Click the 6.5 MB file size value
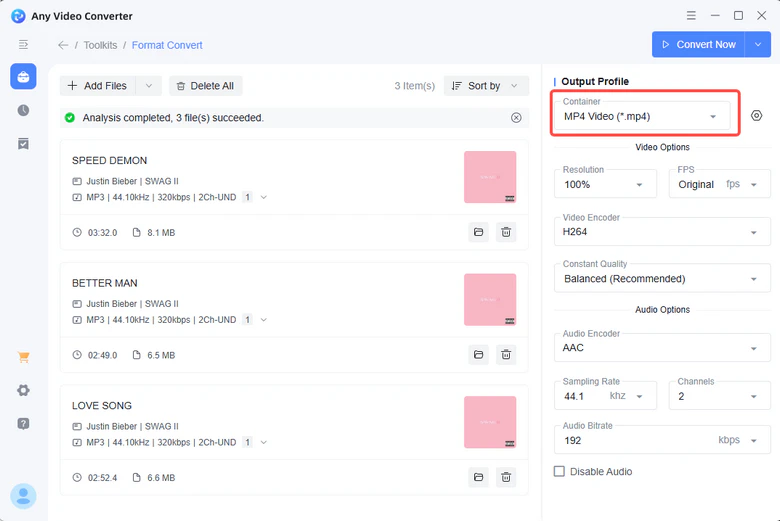780x521 pixels. tap(161, 355)
